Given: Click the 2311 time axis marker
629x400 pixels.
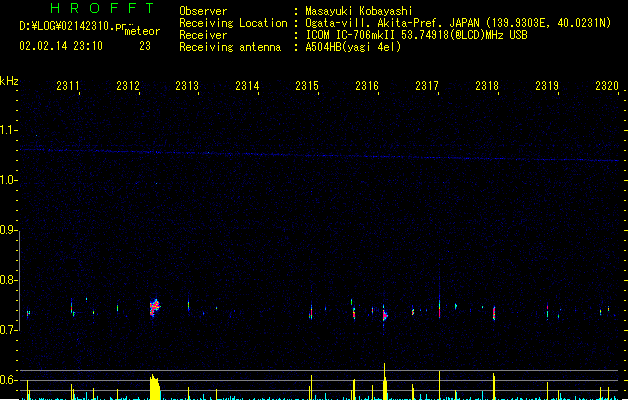Looking at the screenshot, I should (68, 86).
